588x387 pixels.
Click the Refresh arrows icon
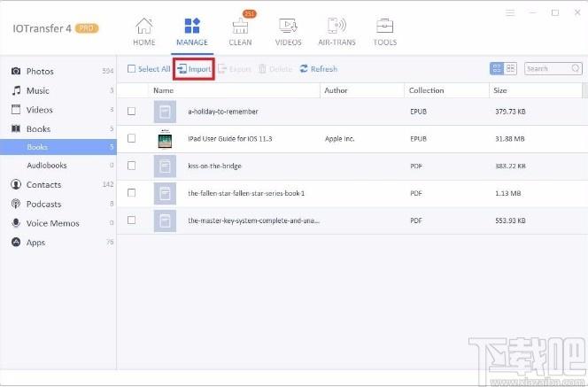304,68
